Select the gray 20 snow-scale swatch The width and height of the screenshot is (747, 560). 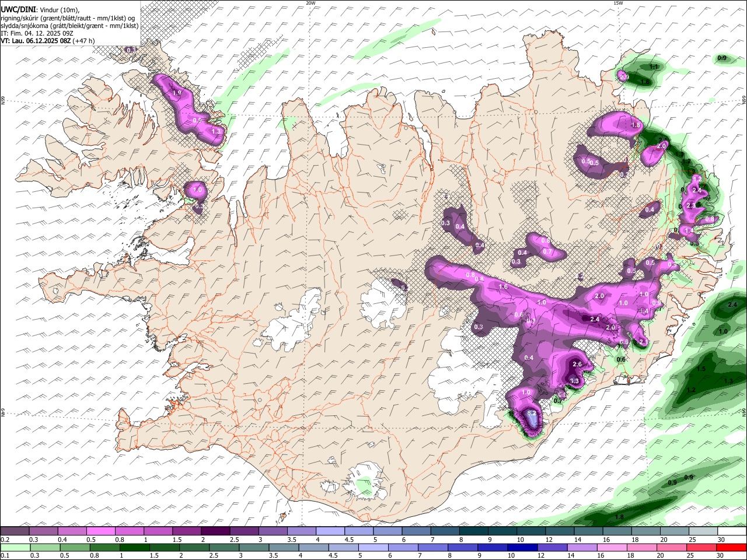click(675, 531)
